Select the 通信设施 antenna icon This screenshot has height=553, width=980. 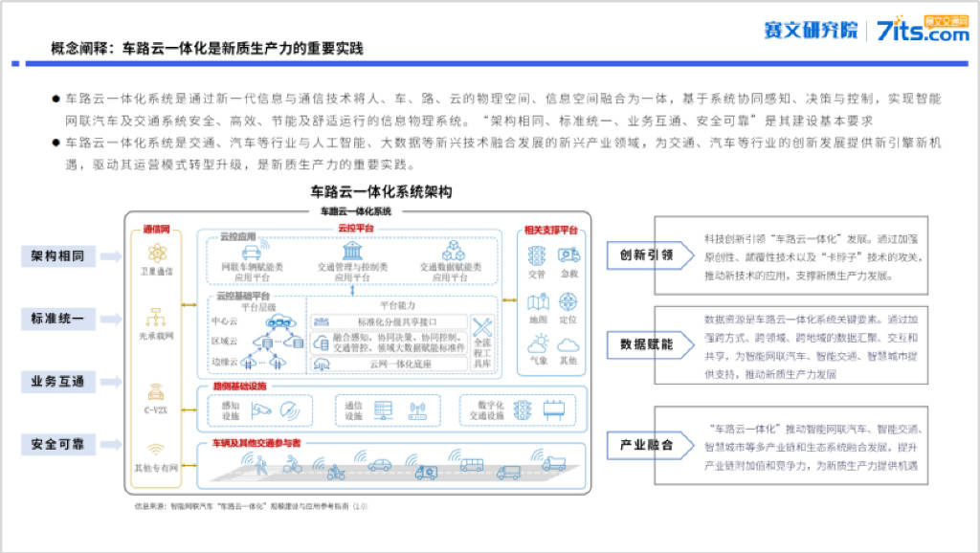tap(417, 410)
